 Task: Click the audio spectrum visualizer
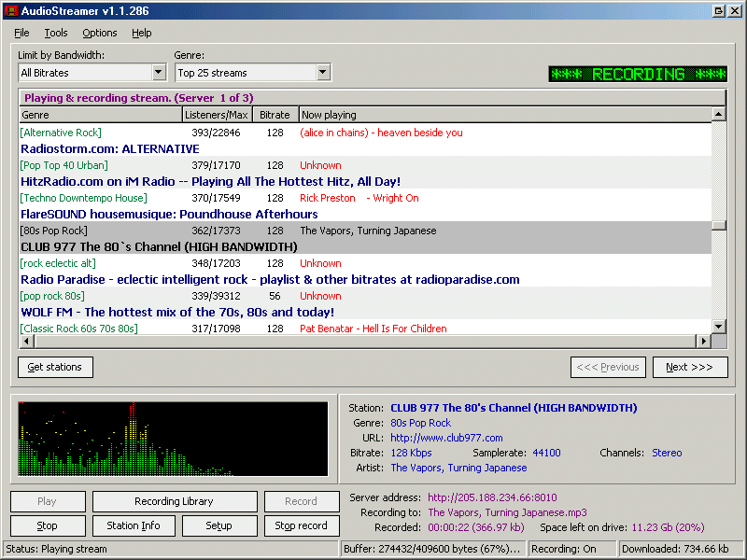coord(173,439)
